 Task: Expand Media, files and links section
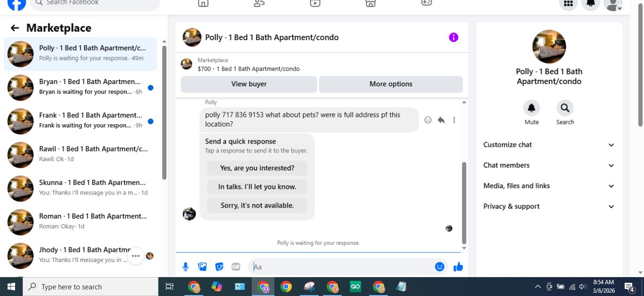549,186
